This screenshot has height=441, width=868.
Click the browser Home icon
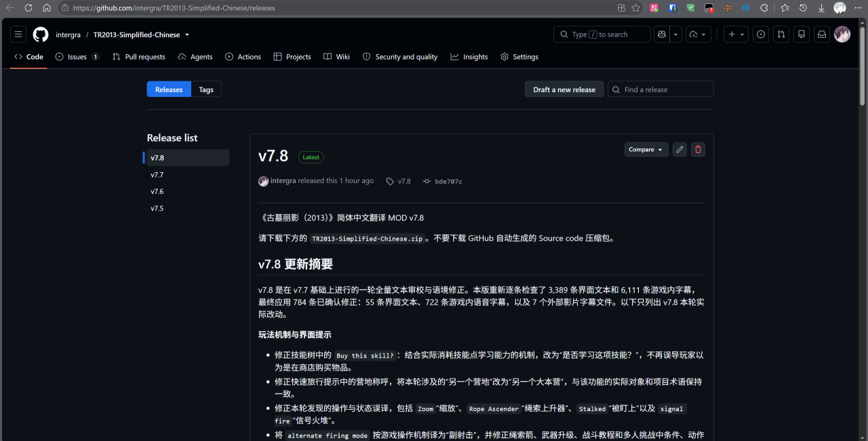[47, 8]
